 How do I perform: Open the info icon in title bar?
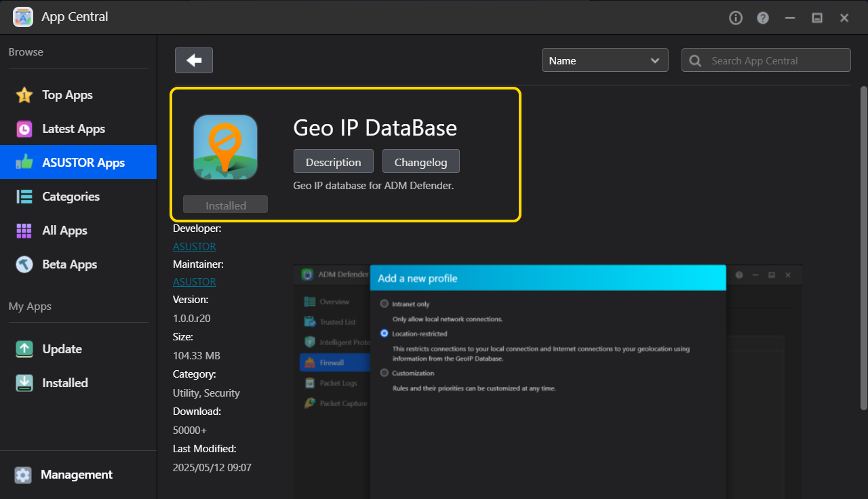click(736, 18)
